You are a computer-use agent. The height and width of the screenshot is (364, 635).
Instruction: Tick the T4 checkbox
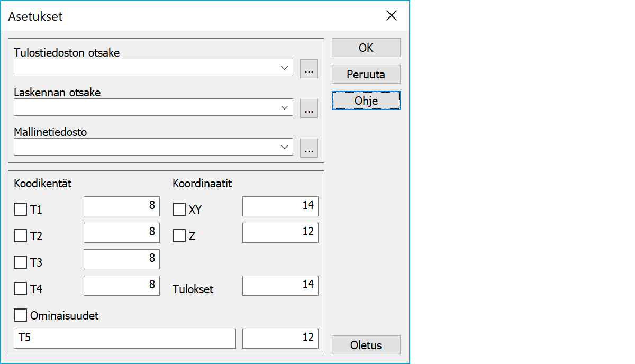tap(21, 289)
